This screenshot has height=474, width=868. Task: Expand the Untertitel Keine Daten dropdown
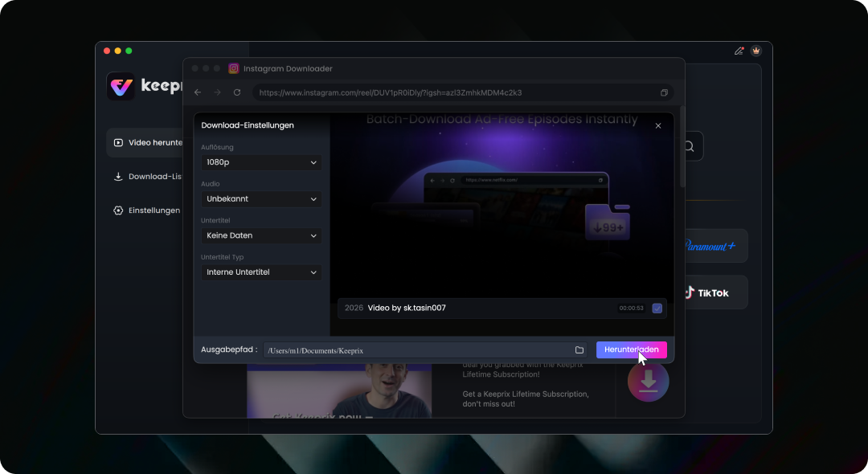tap(261, 235)
